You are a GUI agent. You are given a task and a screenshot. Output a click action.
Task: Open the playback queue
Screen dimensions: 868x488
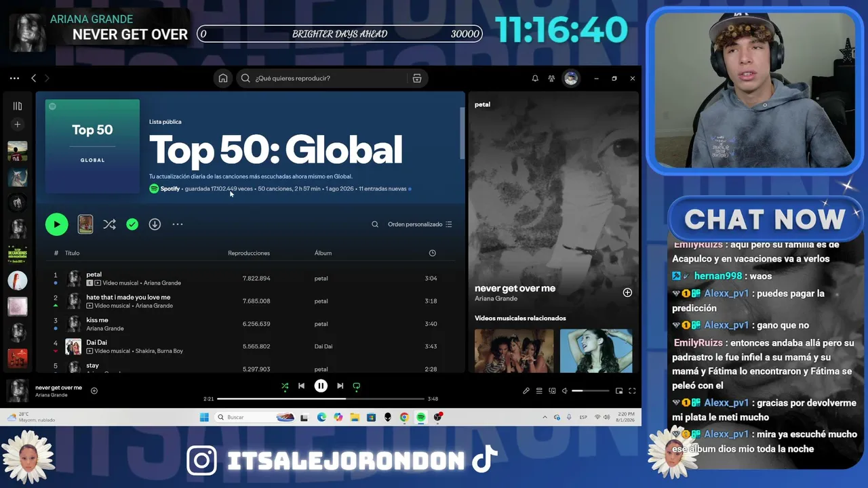[x=539, y=391]
